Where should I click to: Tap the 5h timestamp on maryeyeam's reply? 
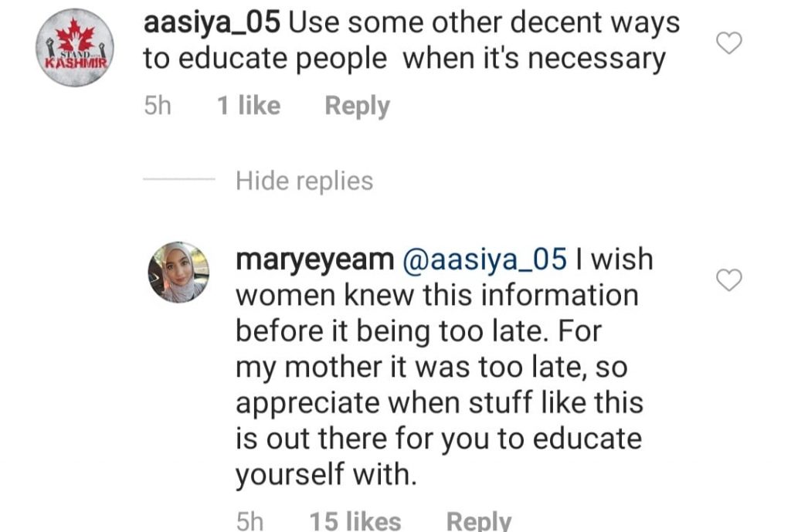[x=250, y=521]
